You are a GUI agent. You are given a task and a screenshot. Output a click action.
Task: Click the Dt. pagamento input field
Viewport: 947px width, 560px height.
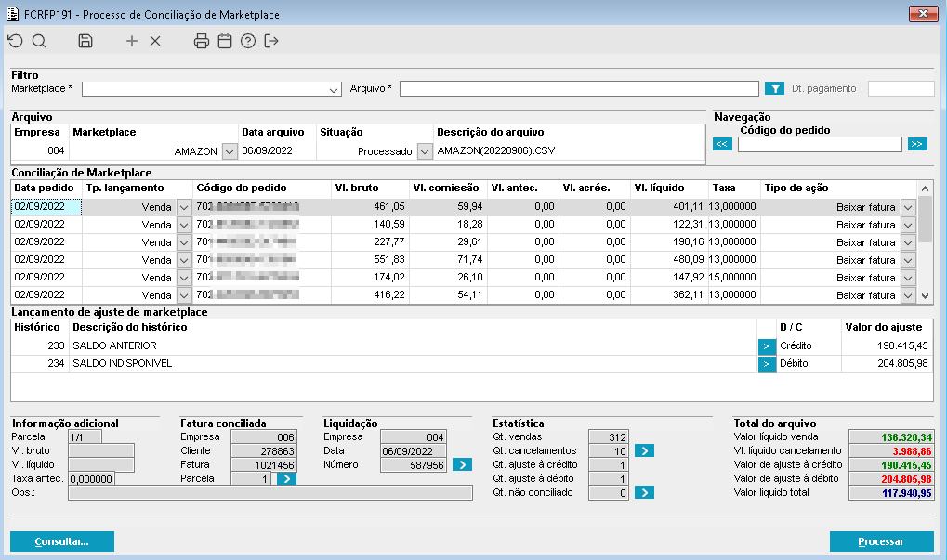point(901,89)
